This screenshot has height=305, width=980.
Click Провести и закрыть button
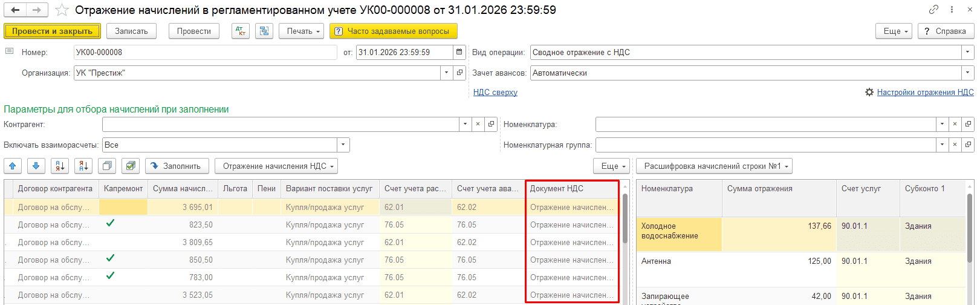coord(52,31)
